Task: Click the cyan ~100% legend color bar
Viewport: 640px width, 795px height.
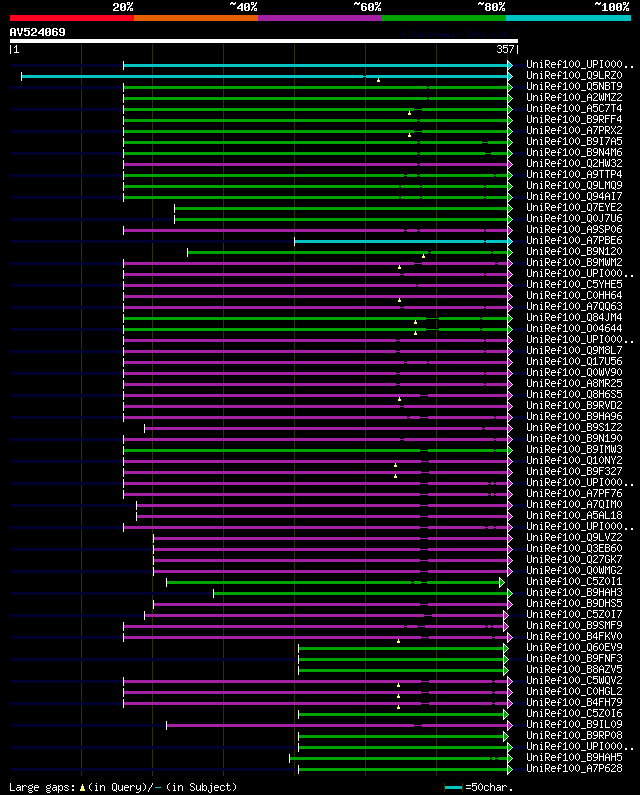Action: coord(568,18)
